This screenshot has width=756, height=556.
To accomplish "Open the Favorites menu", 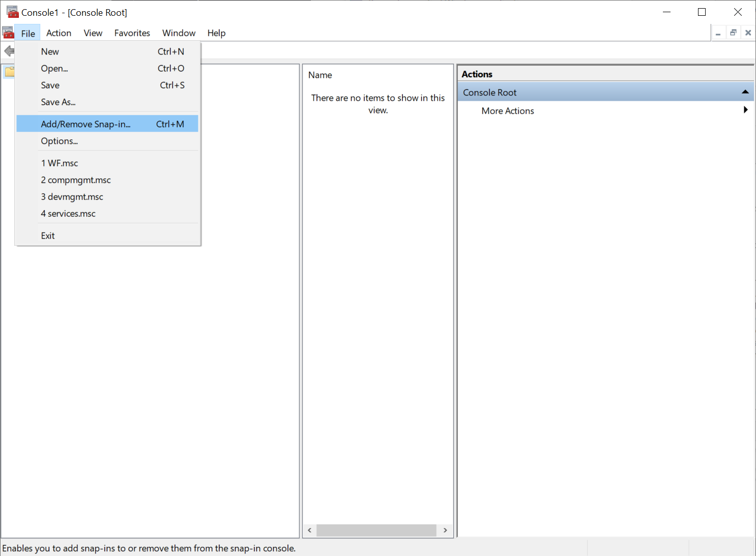I will pos(132,33).
